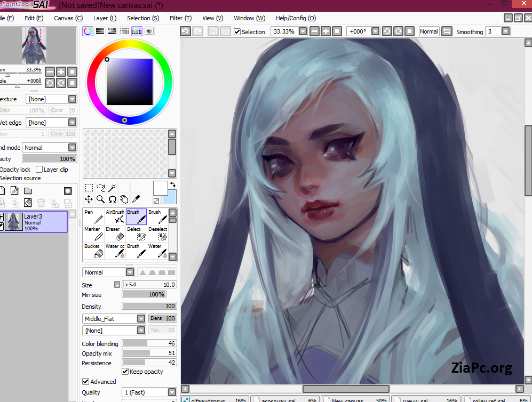Screen dimensions: 532x402
Task: Uncheck the Advanced brush settings checkbox
Action: 86,381
